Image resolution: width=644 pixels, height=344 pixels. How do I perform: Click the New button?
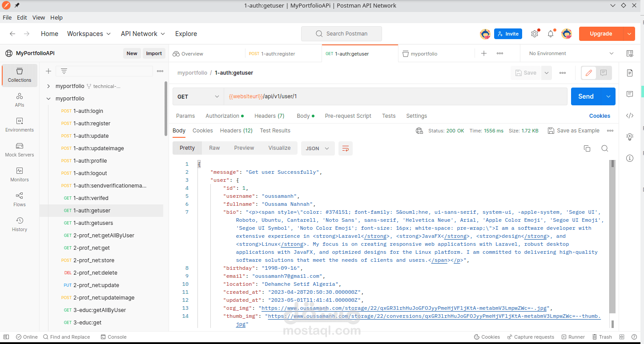(132, 53)
